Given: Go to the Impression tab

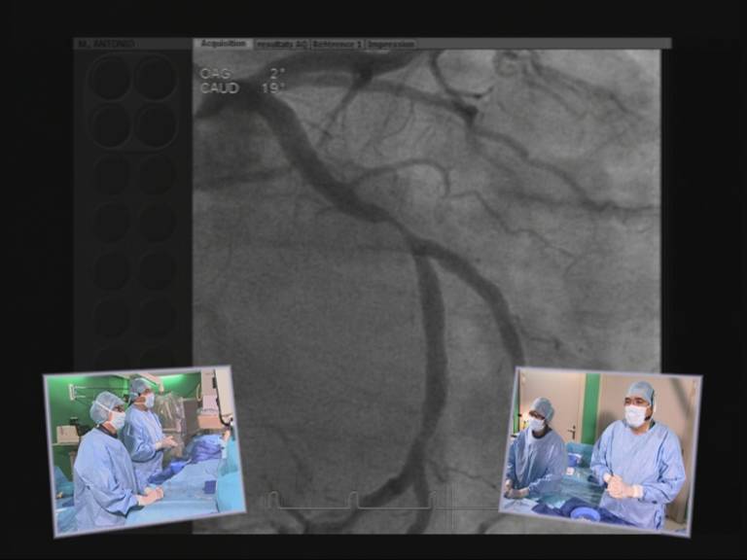Looking at the screenshot, I should click(391, 44).
